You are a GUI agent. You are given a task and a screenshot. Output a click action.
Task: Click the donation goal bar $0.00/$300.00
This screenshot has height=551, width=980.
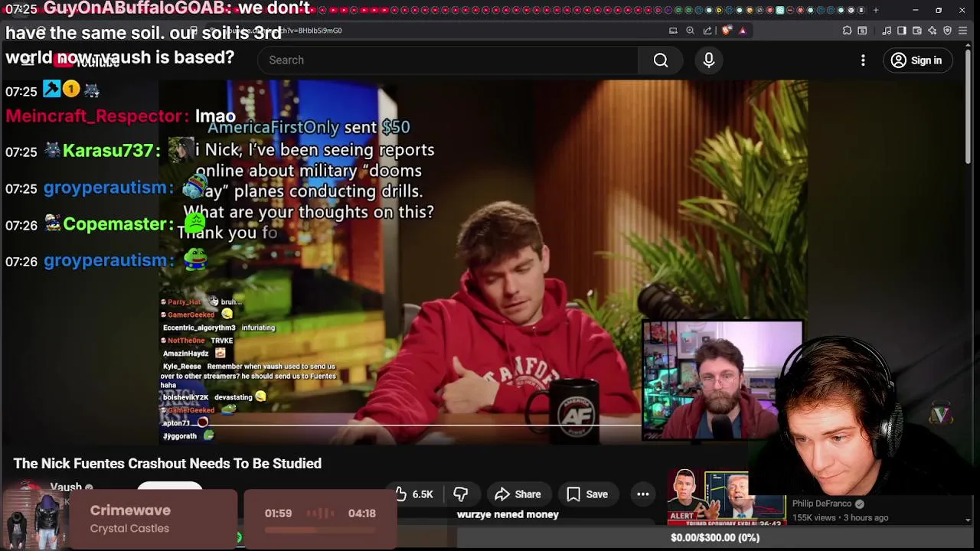(x=715, y=538)
